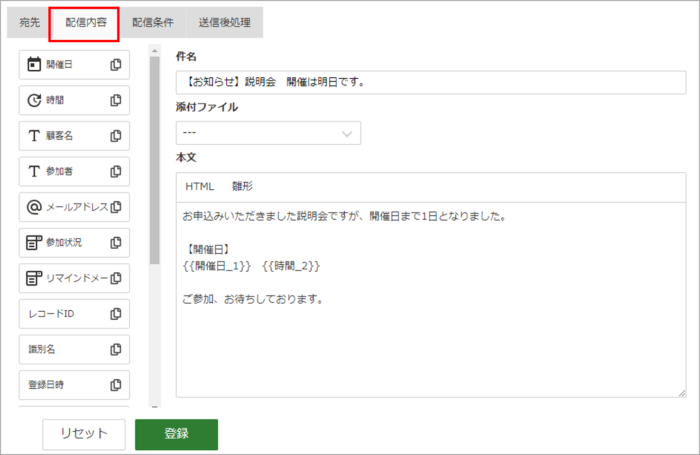700x455 pixels.
Task: Click the {{開催日_1}} placeholder text
Action: click(x=217, y=266)
